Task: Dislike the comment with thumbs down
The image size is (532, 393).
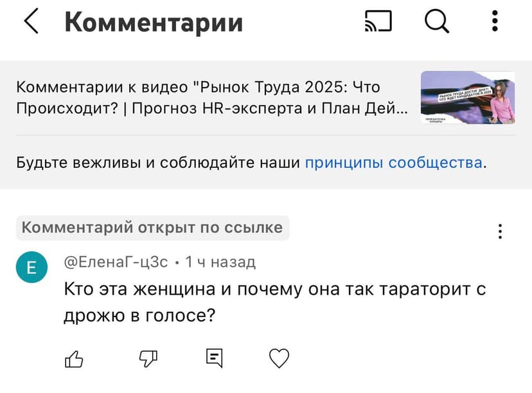Action: click(x=146, y=358)
